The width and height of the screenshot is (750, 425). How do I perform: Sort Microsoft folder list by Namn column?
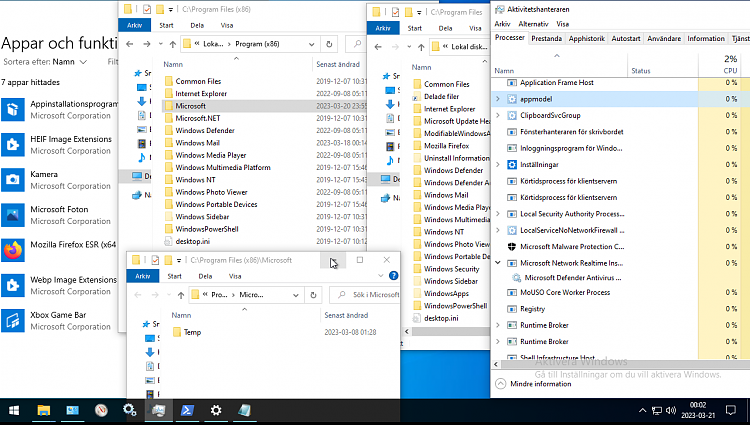181,315
